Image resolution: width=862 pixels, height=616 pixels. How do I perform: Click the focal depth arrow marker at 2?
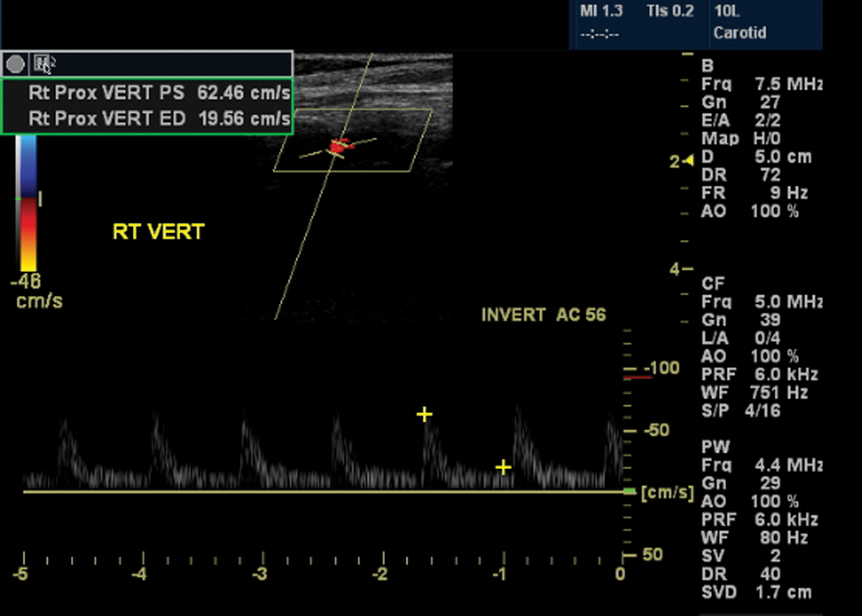click(688, 161)
